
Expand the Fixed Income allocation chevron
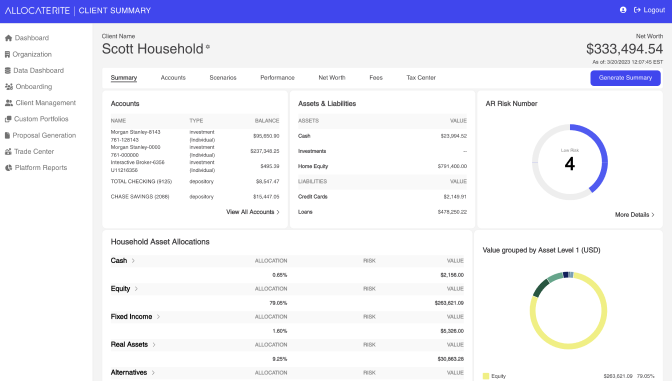(x=158, y=317)
